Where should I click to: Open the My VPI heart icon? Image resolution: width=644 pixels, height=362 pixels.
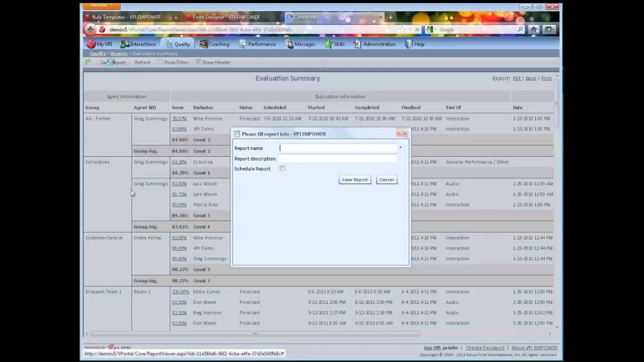(91, 44)
